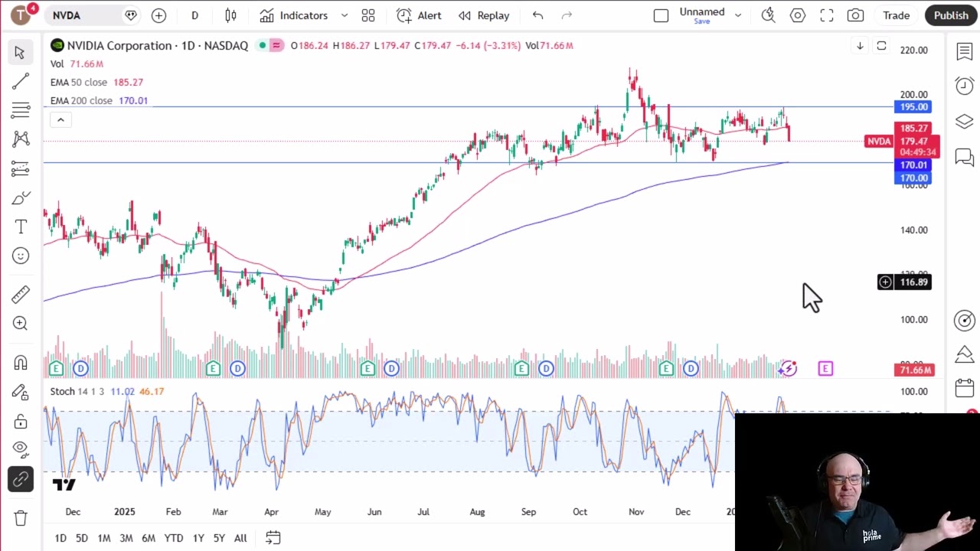Click the Trade button
Screen dimensions: 980x551
[896, 15]
